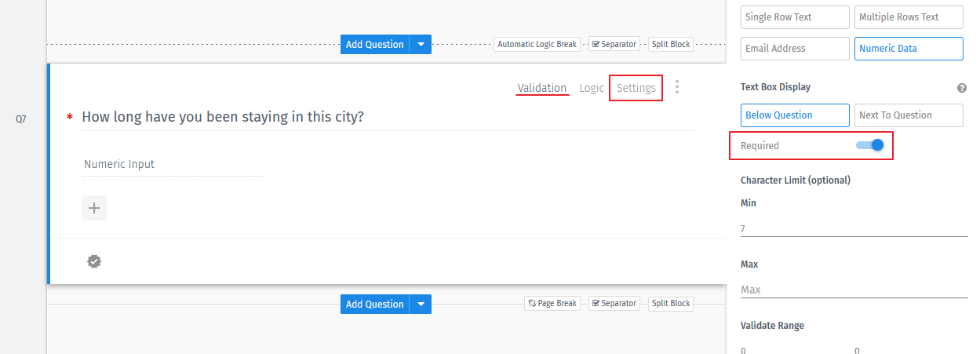
Task: Open the lower Add Question dropdown arrow
Action: click(421, 304)
